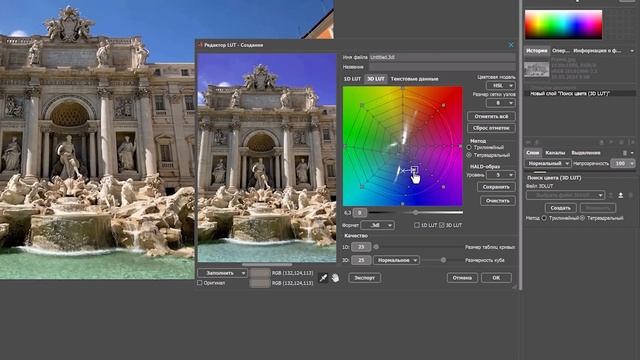Viewport: 640px width, 360px height.
Task: Confirm with the OK button
Action: pyautogui.click(x=496, y=278)
